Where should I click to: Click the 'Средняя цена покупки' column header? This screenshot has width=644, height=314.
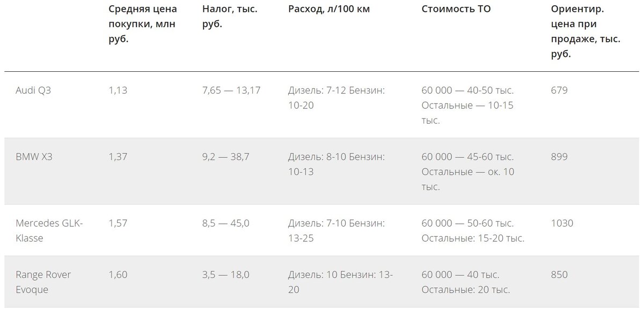[142, 24]
